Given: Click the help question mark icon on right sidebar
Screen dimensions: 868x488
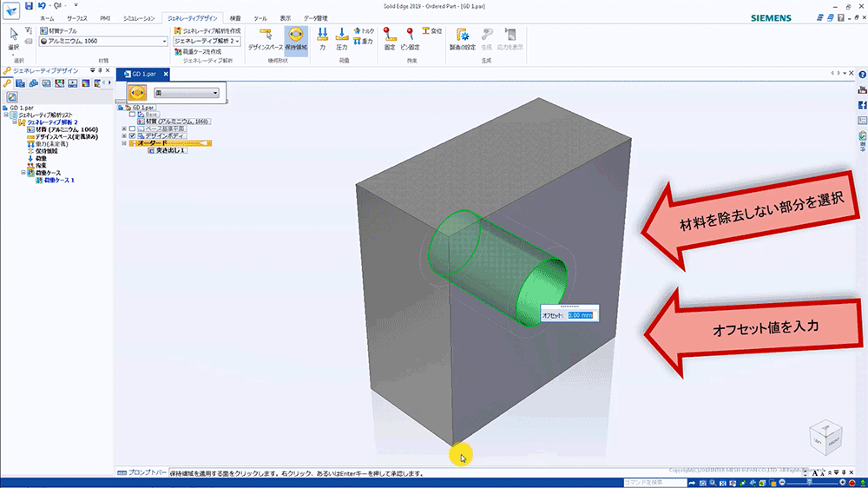Looking at the screenshot, I should pyautogui.click(x=863, y=75).
